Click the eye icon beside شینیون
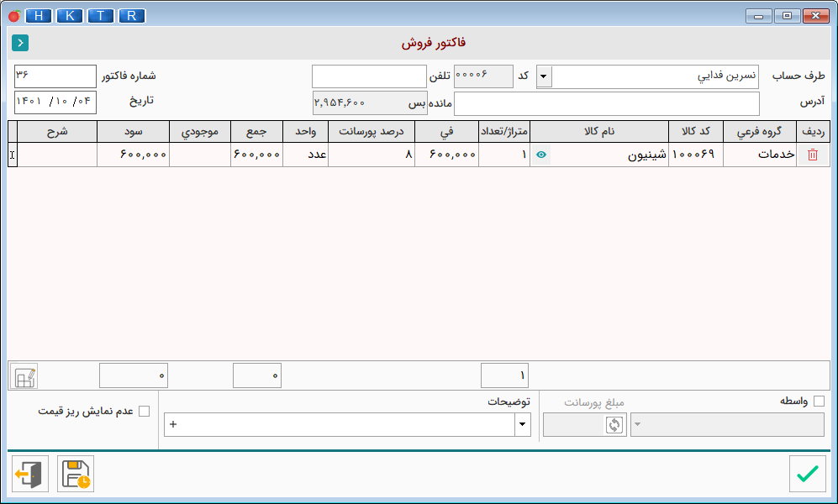 coord(540,155)
